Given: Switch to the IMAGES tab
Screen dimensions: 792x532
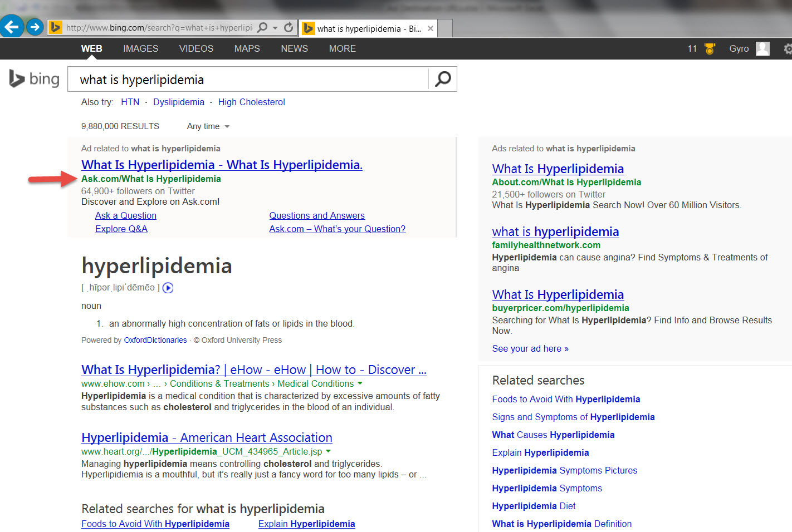Looking at the screenshot, I should 141,49.
